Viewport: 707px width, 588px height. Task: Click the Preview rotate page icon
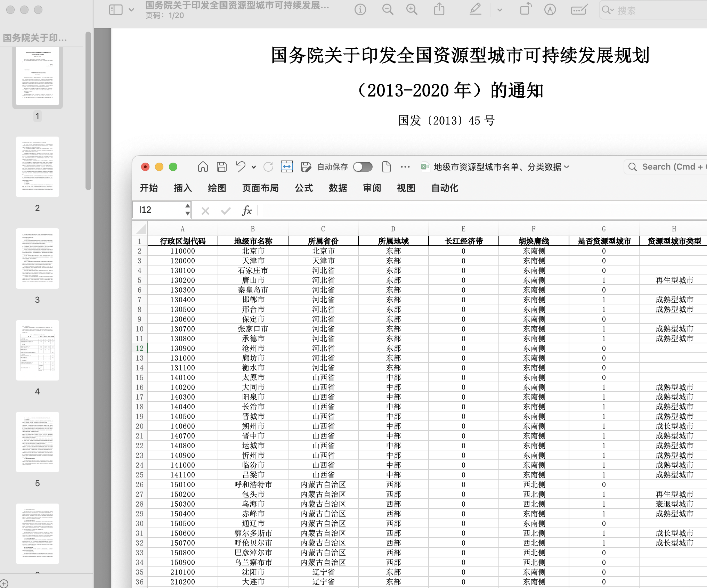[525, 9]
